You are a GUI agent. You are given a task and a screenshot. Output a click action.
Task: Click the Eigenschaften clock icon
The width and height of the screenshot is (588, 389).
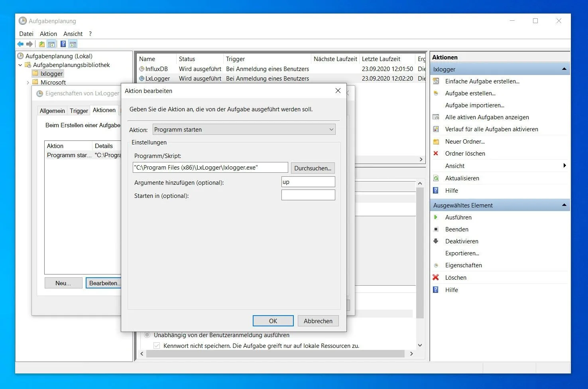tap(436, 265)
